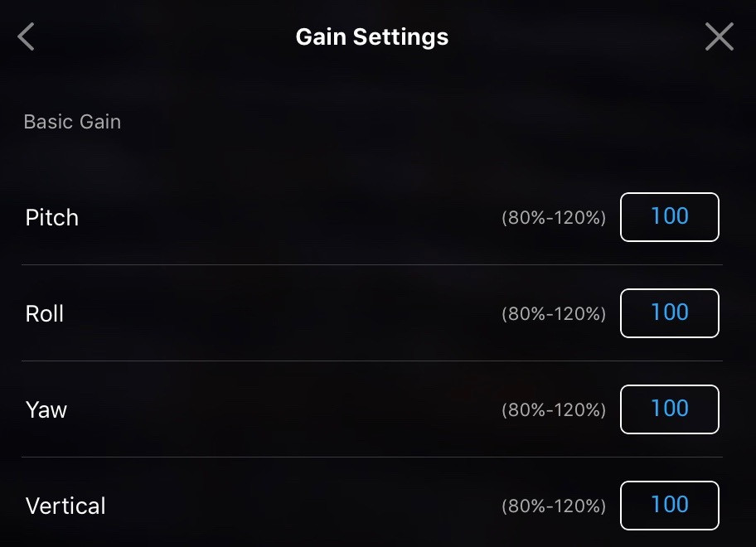Image resolution: width=756 pixels, height=547 pixels.
Task: Click the Roll row label
Action: pos(45,314)
